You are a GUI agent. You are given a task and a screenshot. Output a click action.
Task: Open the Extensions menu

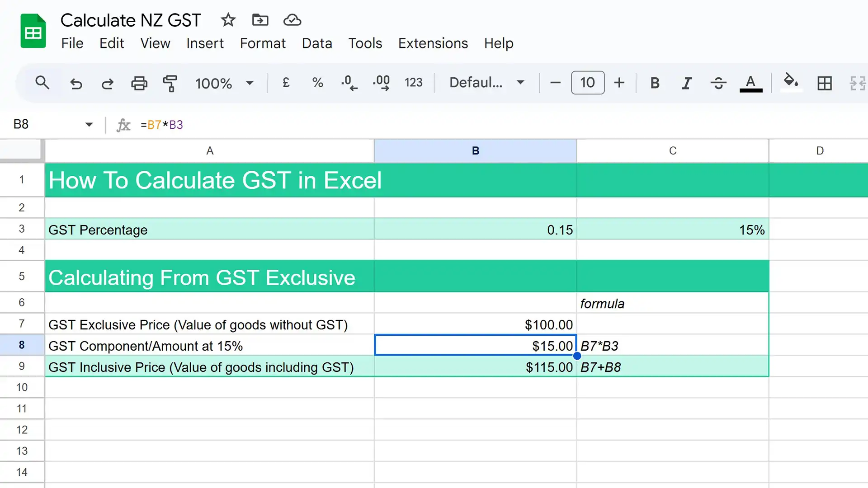coord(433,43)
